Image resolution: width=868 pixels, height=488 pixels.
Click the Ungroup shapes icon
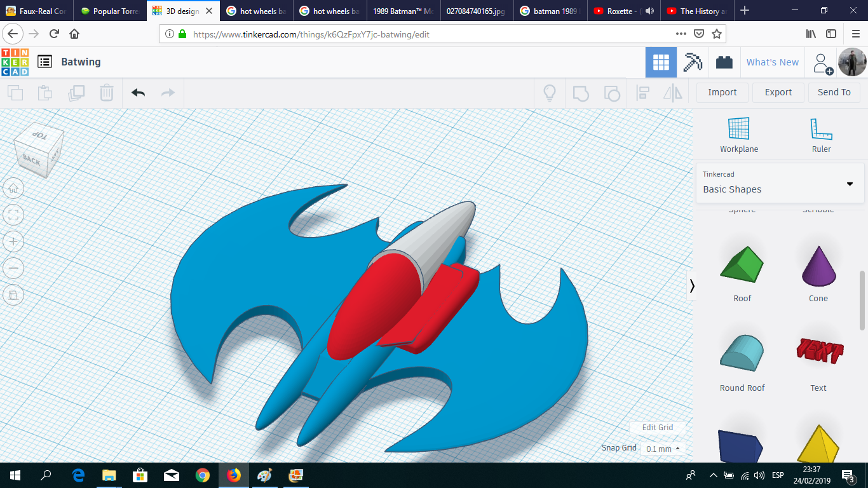point(611,93)
